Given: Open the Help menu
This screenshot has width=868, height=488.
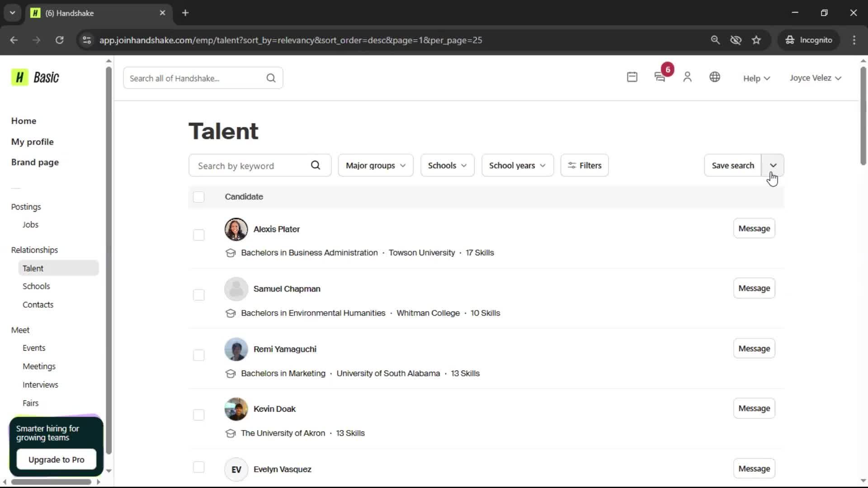Looking at the screenshot, I should coord(756,78).
